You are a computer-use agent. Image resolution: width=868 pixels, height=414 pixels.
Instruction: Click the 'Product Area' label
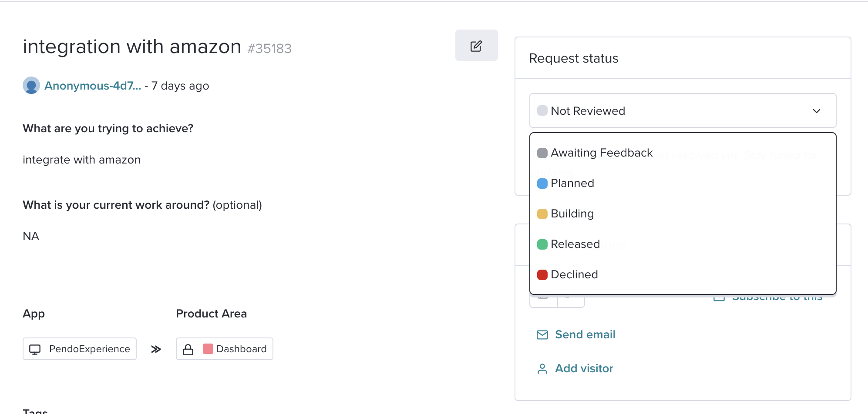click(x=211, y=314)
